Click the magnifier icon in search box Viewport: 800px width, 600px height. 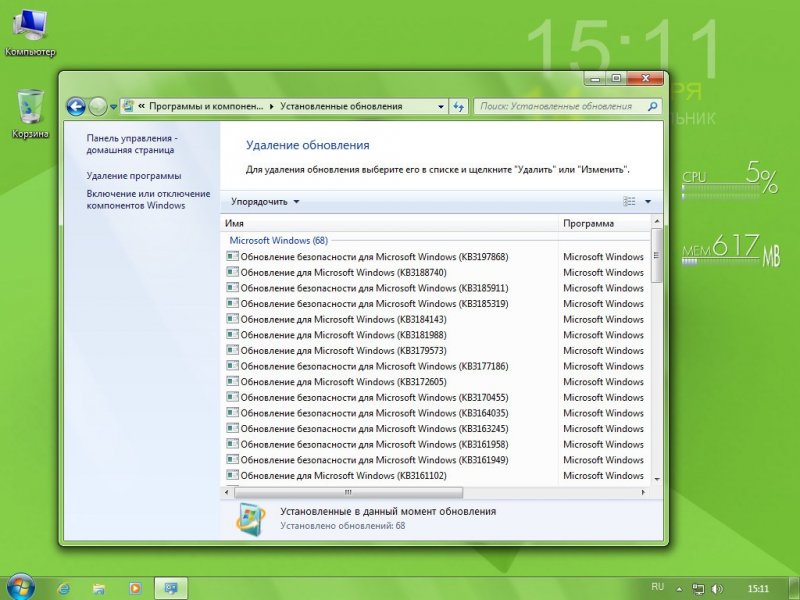(652, 107)
